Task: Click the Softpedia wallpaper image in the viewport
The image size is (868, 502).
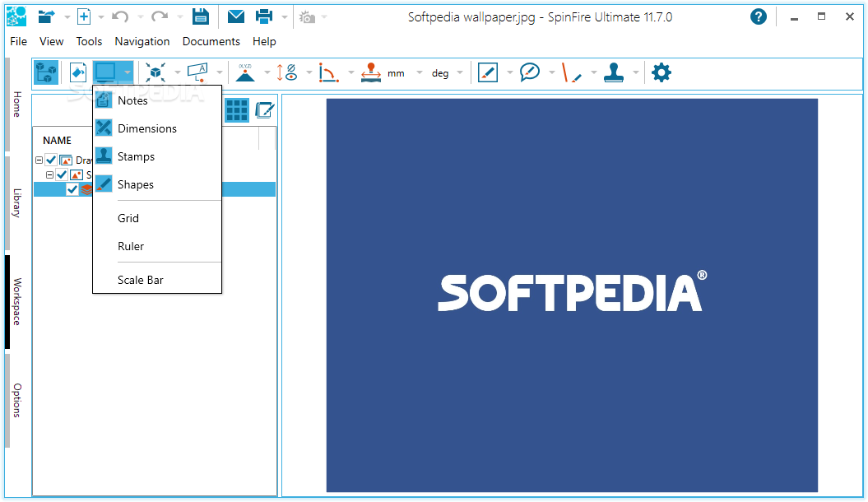Action: point(572,295)
